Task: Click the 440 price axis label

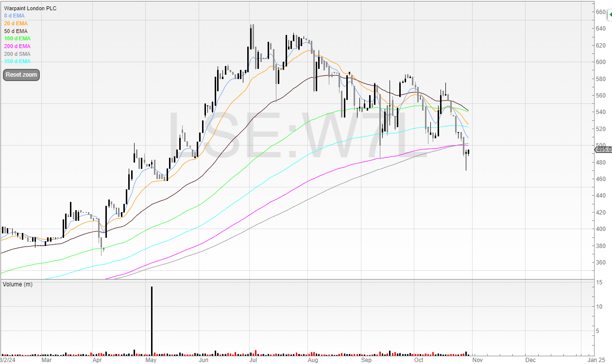Action: point(600,196)
